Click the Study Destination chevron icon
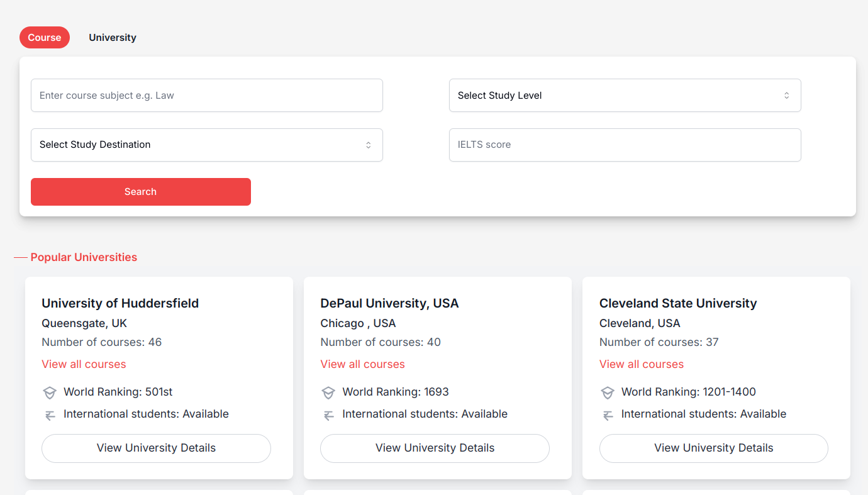Viewport: 868px width, 495px height. click(x=368, y=145)
